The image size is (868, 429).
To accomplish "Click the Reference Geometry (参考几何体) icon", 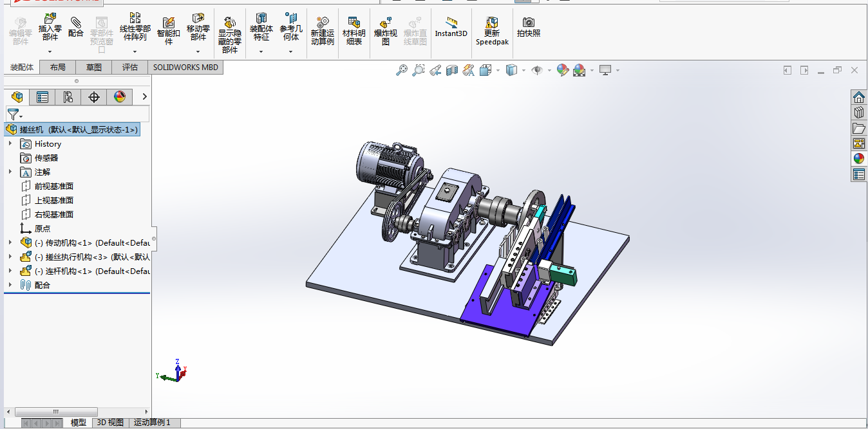I will tap(291, 27).
